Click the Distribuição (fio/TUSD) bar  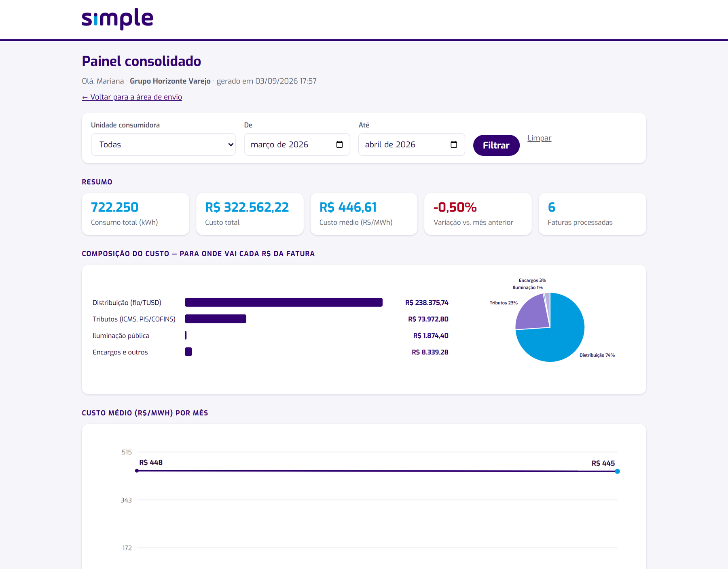coord(284,302)
